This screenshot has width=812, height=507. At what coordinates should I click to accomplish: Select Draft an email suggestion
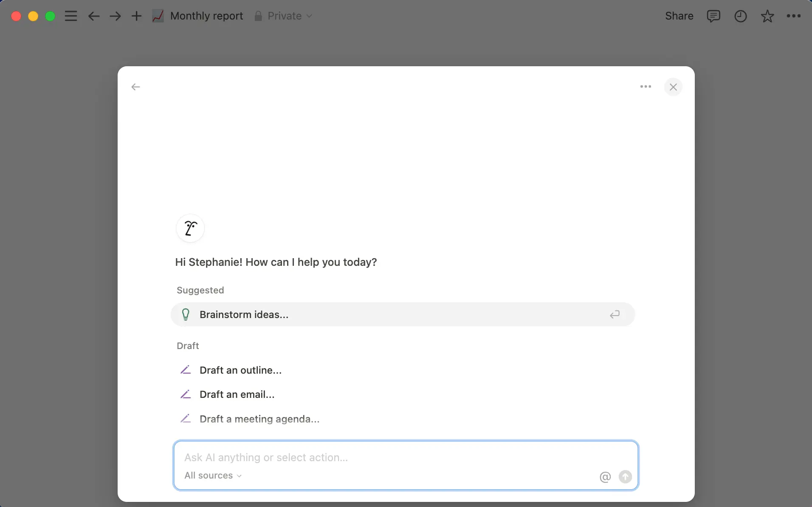pos(237,394)
